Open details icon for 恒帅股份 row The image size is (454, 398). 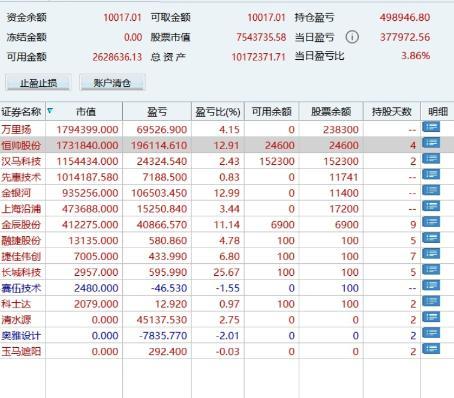point(431,143)
